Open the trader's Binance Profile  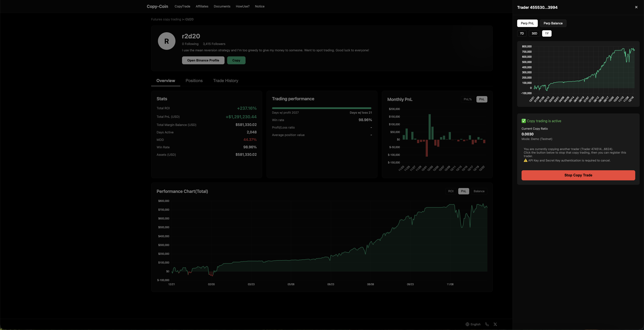[203, 60]
